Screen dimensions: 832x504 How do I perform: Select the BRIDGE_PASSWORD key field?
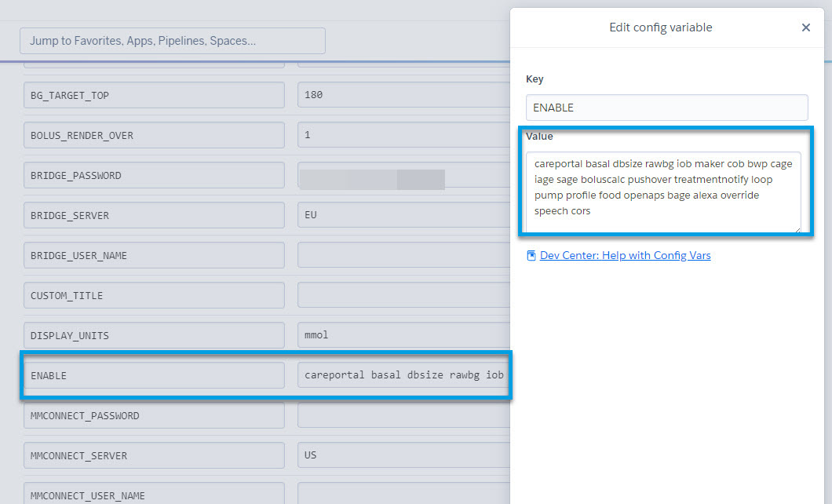(154, 175)
